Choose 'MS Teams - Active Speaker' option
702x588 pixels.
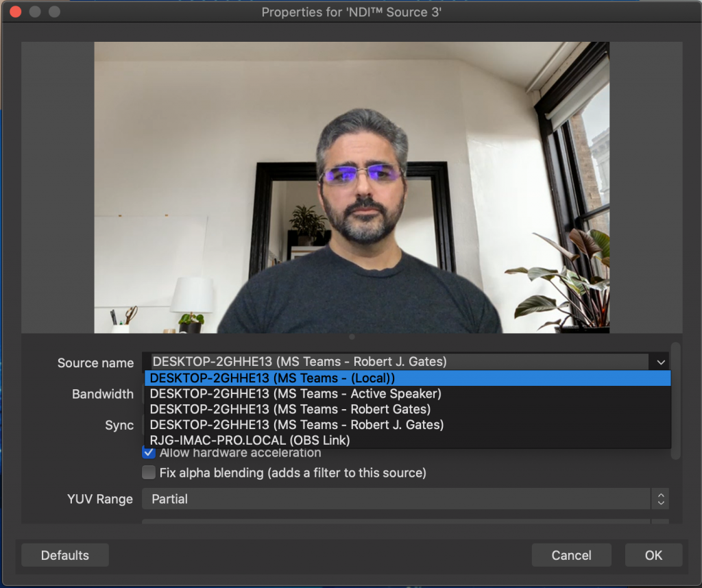tap(407, 394)
